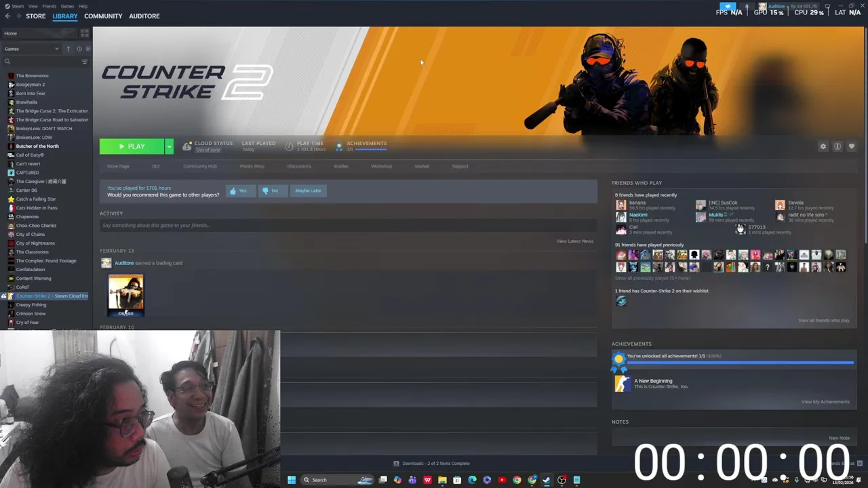
Task: Open OBS Studio icon in taskbar
Action: [561, 480]
